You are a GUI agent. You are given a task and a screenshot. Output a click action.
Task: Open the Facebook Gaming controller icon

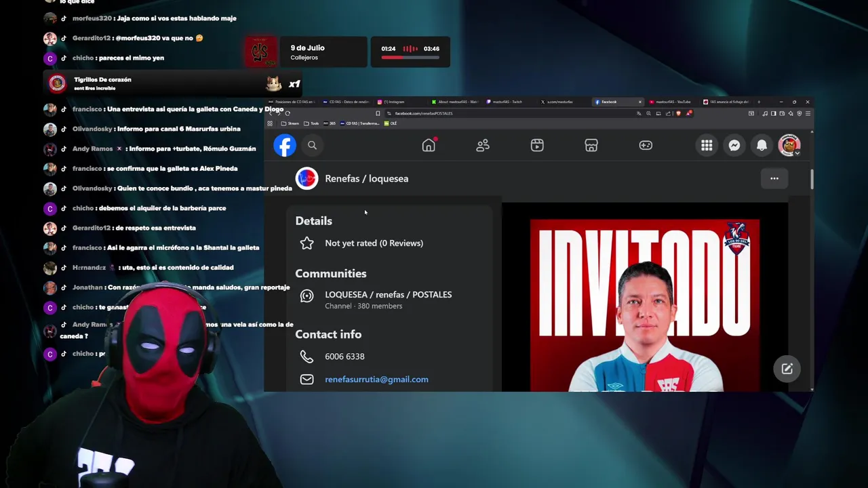[x=646, y=145]
